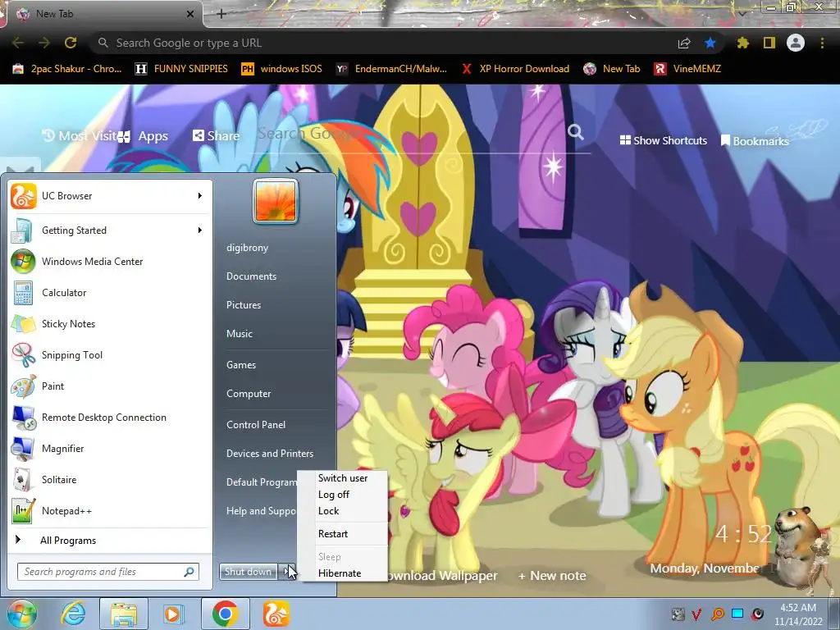Open Sticky Notes program
The height and width of the screenshot is (630, 840).
pyautogui.click(x=110, y=323)
